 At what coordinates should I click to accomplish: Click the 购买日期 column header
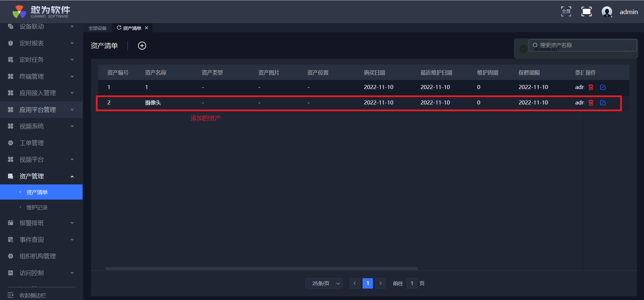pyautogui.click(x=374, y=73)
